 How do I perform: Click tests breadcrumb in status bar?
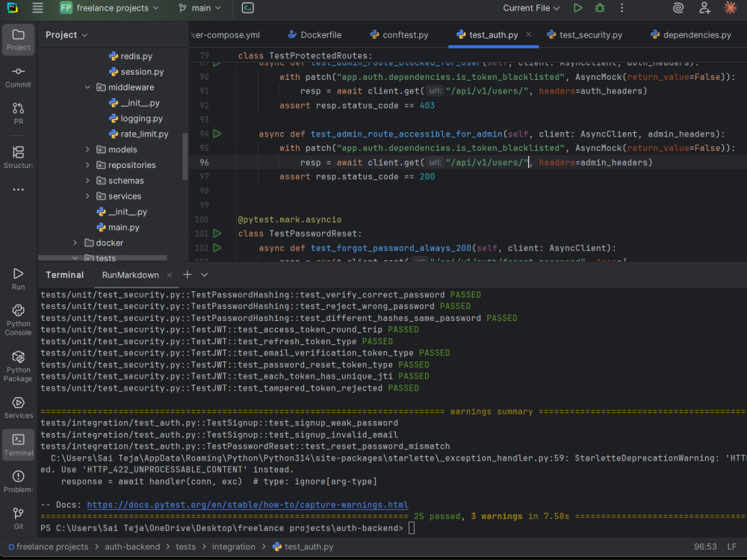pyautogui.click(x=186, y=547)
